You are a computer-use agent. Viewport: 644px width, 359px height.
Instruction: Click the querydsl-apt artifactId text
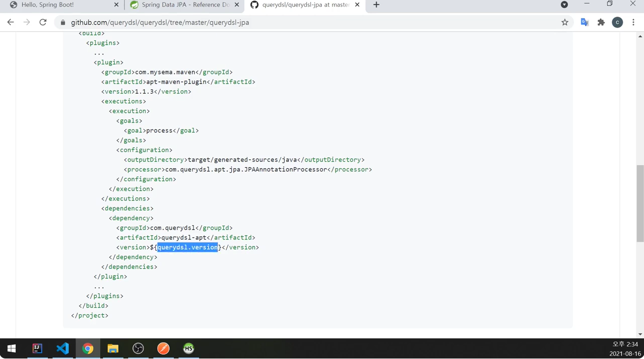(184, 238)
